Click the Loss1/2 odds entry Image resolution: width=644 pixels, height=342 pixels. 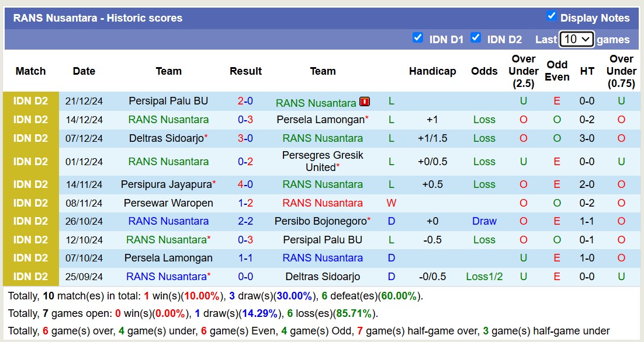484,277
